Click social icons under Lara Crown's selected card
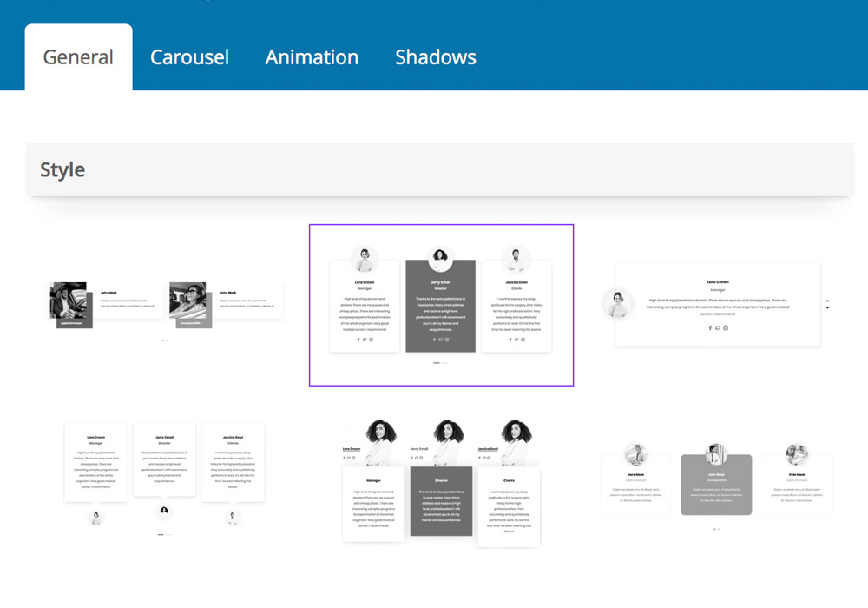Viewport: 868px width, 608px height. 365,340
